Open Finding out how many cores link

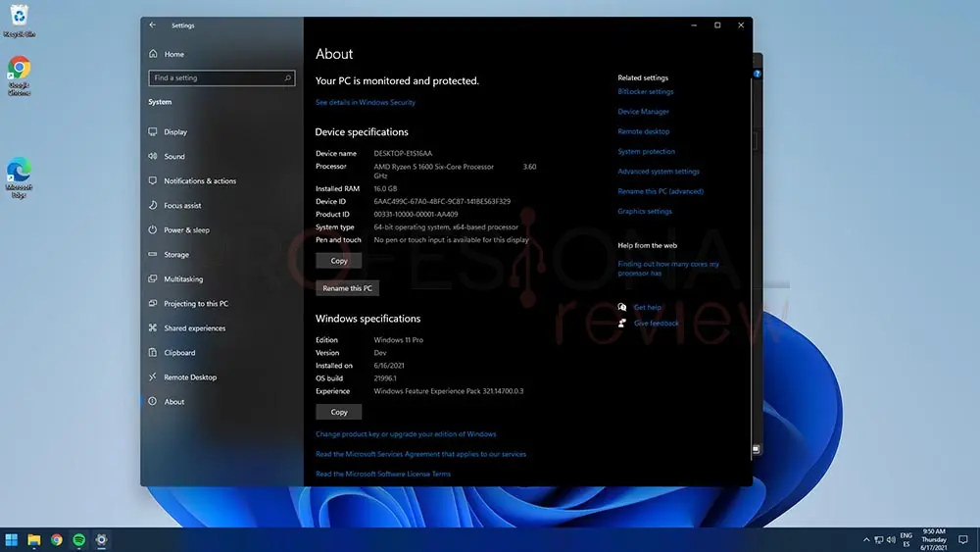668,269
